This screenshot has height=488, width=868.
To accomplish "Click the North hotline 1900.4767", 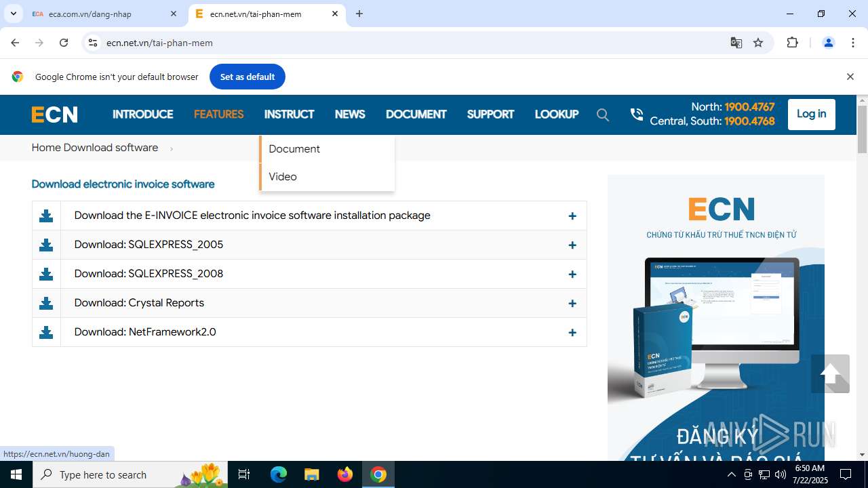I will click(749, 107).
